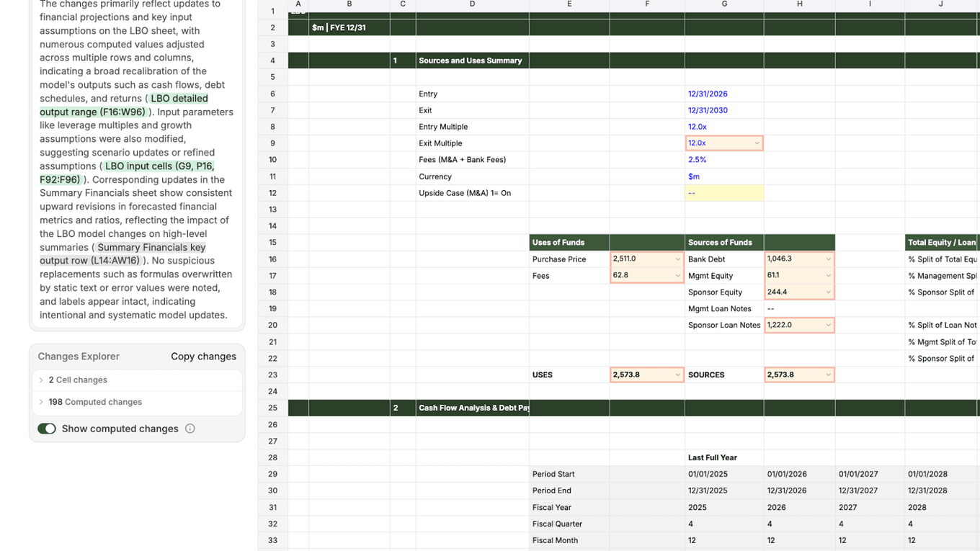Click the Changes Explorer panel title
The width and height of the screenshot is (980, 551).
79,357
